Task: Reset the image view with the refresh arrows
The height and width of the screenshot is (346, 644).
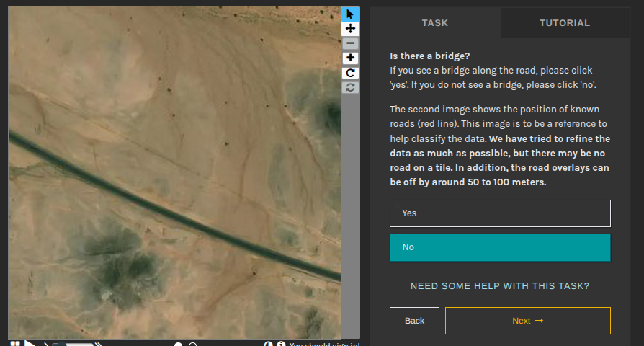Action: click(350, 87)
